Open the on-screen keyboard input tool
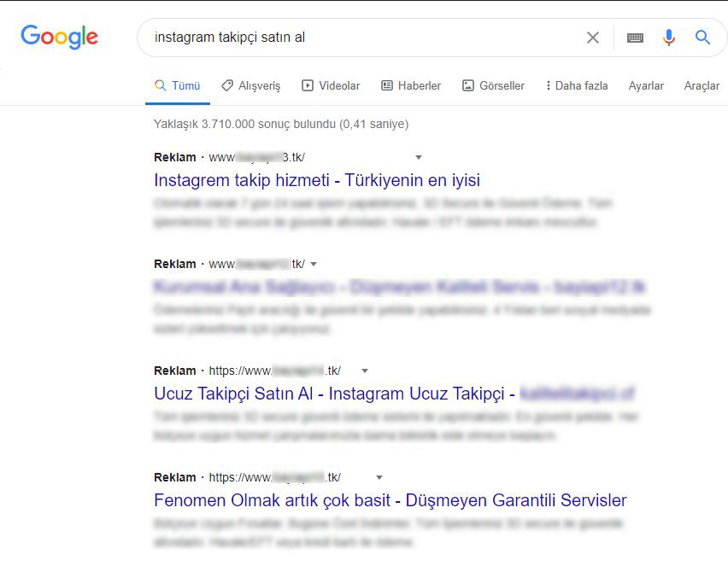728x572 pixels. point(635,38)
